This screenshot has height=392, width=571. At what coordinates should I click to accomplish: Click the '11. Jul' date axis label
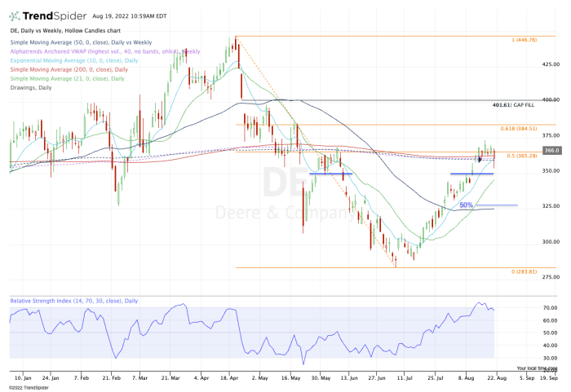point(405,378)
